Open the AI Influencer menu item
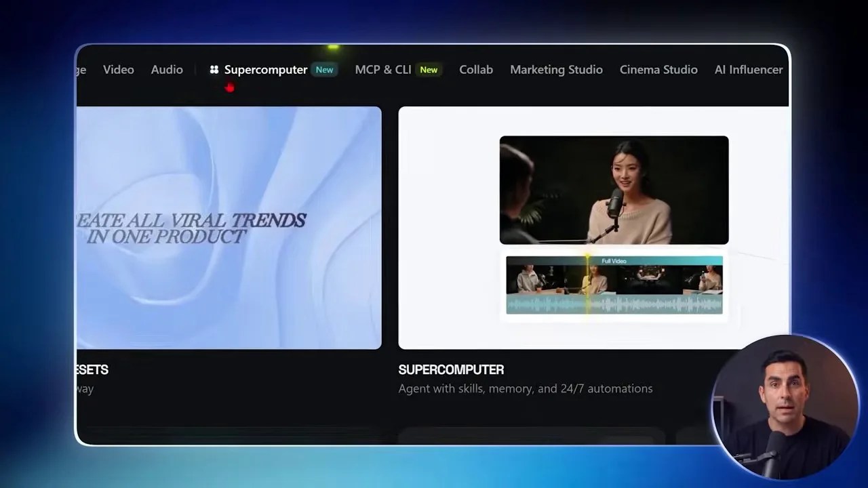The height and width of the screenshot is (488, 868). [749, 70]
